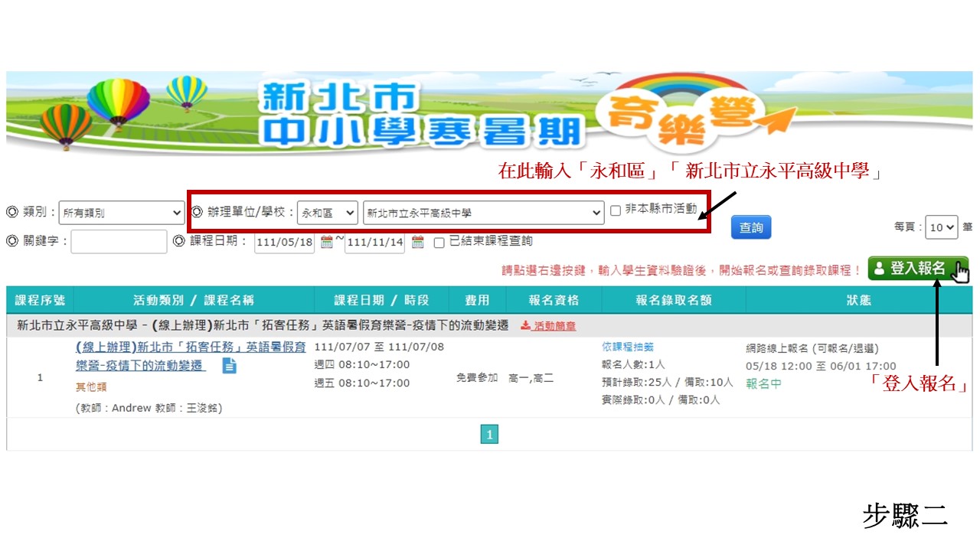Enable the 已結束課程查詢 checkbox
The image size is (980, 551).
pyautogui.click(x=439, y=243)
